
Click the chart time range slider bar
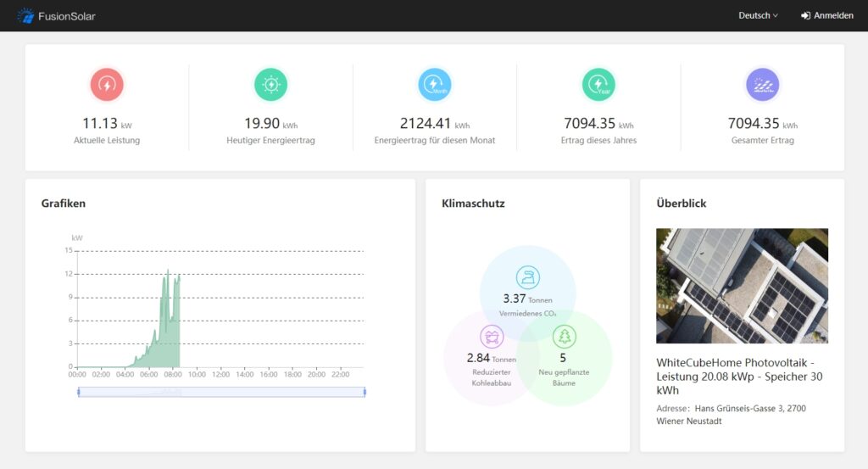pos(221,392)
